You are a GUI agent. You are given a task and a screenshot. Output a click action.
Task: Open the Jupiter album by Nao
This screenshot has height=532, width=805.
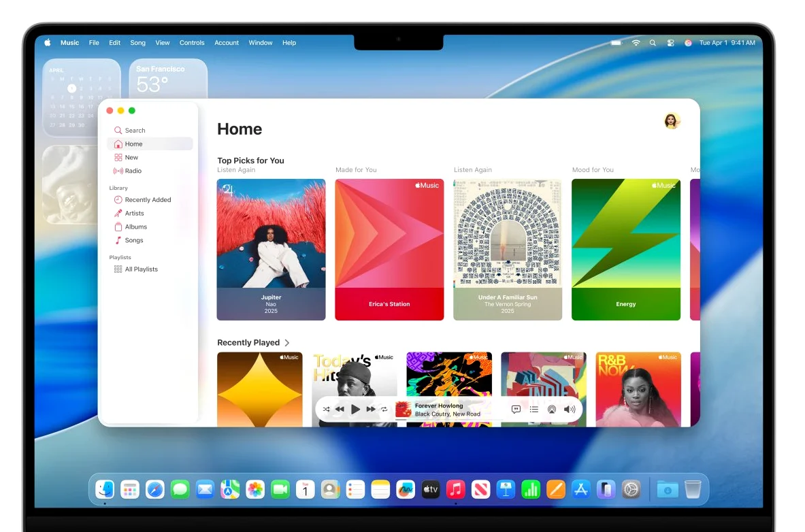271,250
